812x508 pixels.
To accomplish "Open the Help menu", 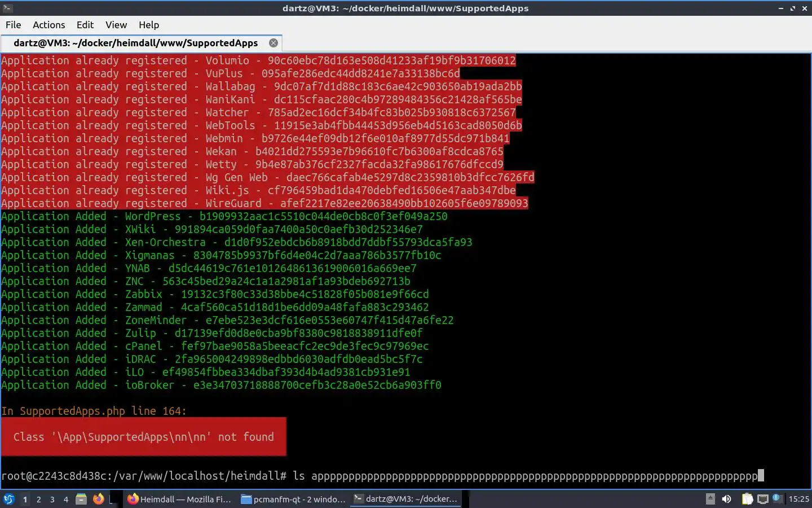I will click(149, 25).
